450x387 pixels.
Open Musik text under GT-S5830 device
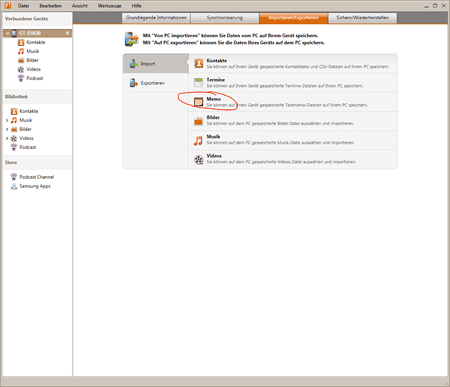(33, 51)
